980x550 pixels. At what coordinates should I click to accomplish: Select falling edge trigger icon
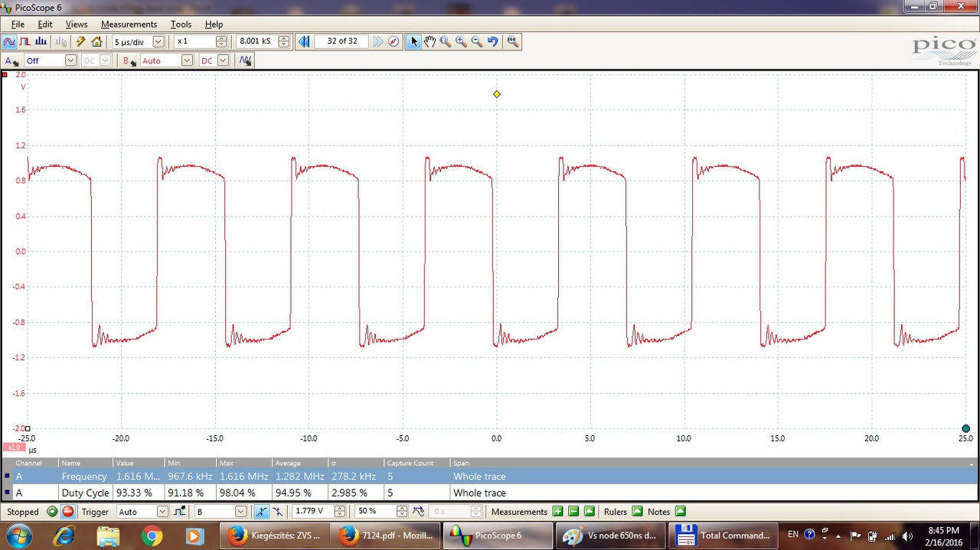click(277, 512)
